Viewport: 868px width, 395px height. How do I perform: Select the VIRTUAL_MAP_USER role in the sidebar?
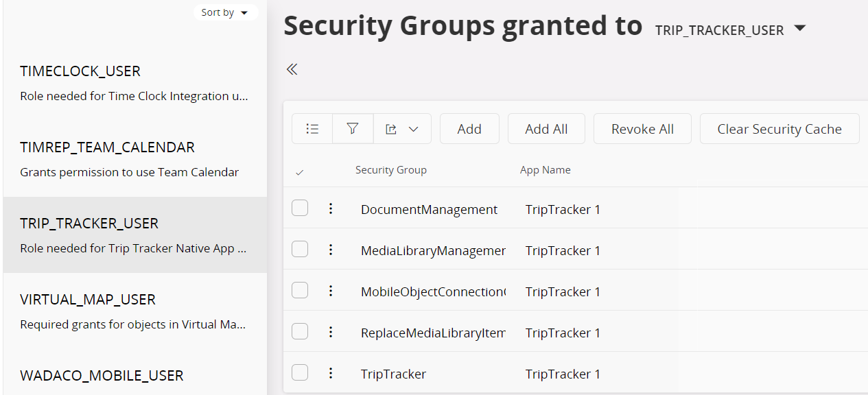coord(86,299)
